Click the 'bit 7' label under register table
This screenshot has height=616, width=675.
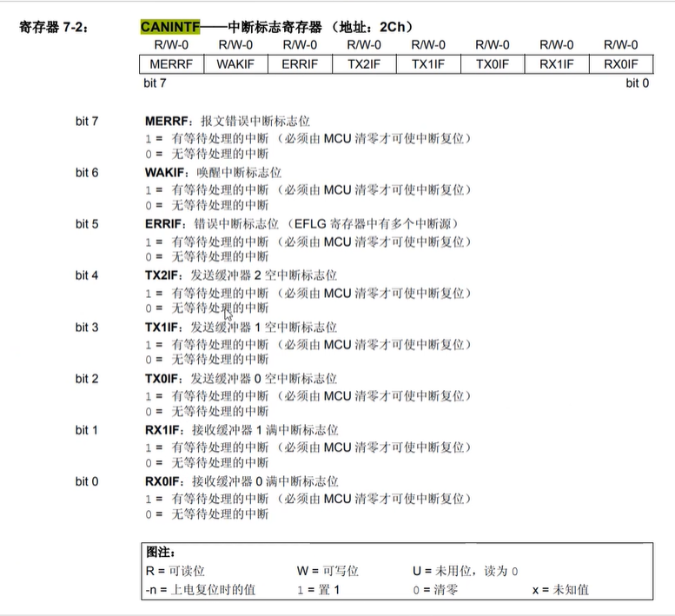155,83
